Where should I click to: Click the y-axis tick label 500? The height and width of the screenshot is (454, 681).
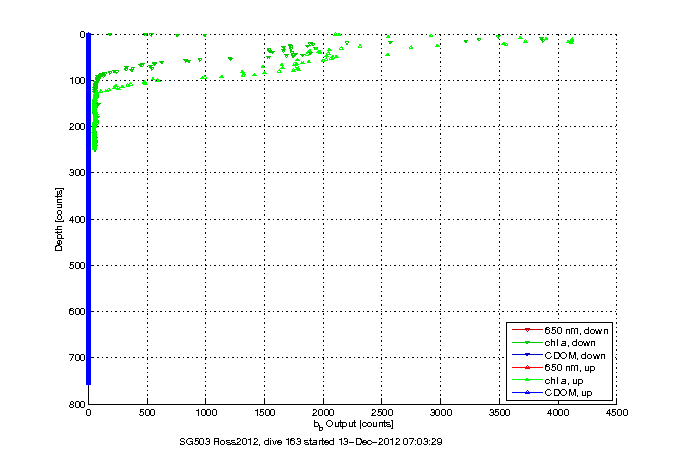(77, 265)
